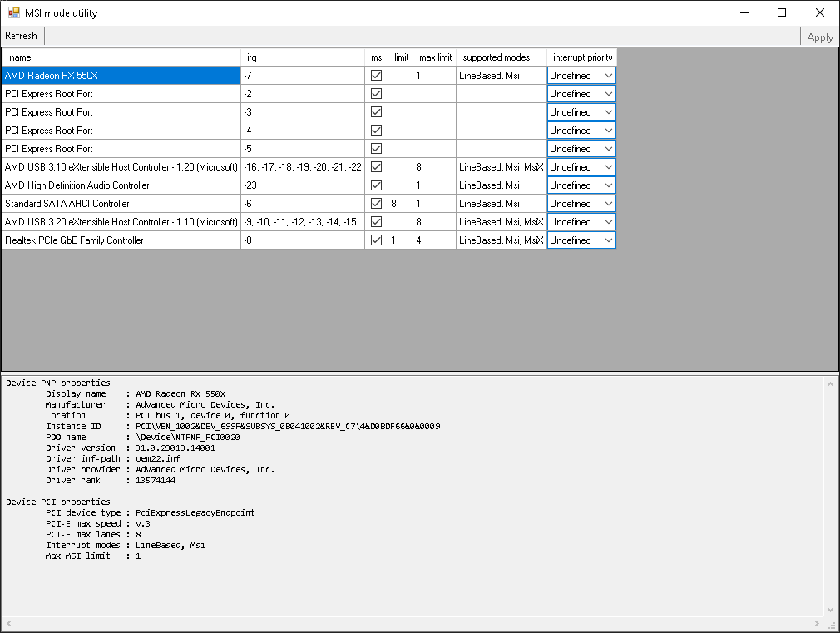Toggle msi checkbox for Standard SATA AHCI Controller
The width and height of the screenshot is (840, 633).
coord(377,204)
